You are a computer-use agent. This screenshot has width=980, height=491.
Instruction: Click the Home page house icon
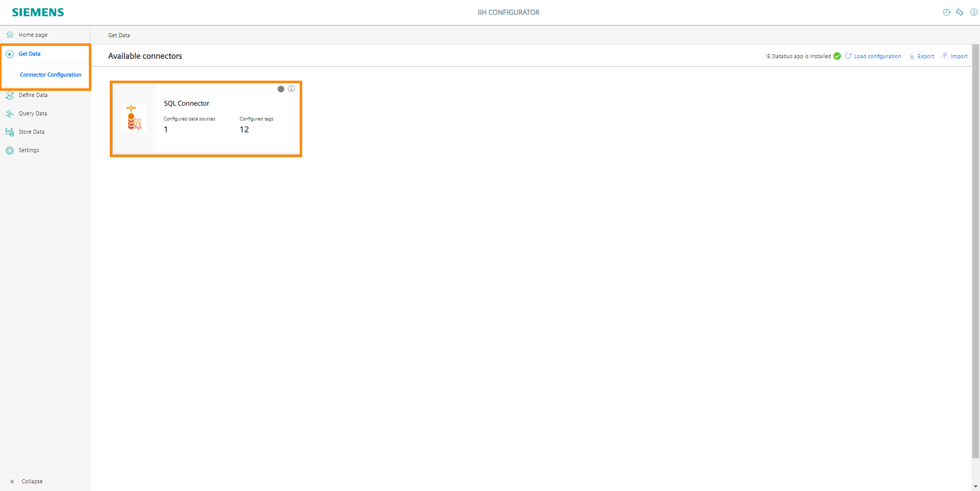pos(10,35)
